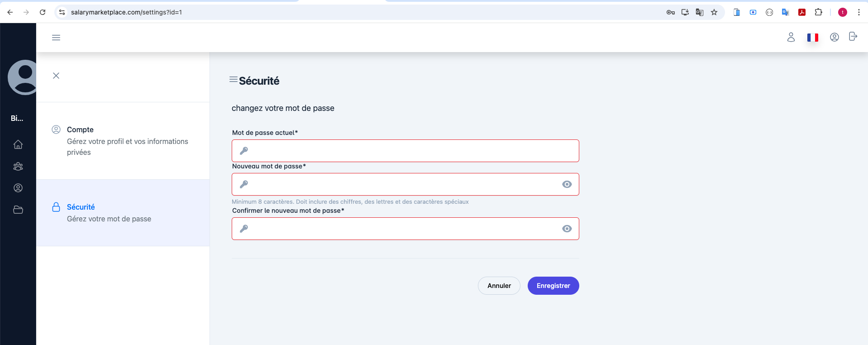868x345 pixels.
Task: Open Chrome's three-dot menu
Action: (x=858, y=12)
